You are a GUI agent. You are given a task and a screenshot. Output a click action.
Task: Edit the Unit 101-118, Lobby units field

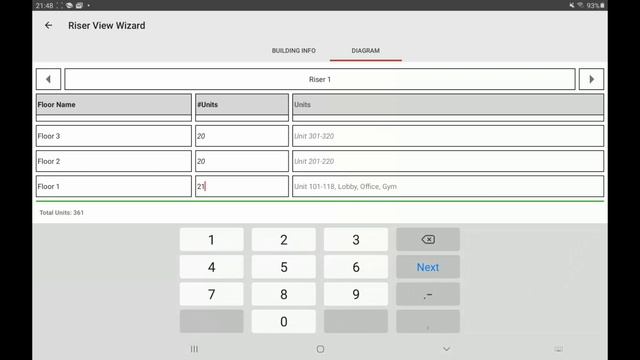pyautogui.click(x=448, y=187)
